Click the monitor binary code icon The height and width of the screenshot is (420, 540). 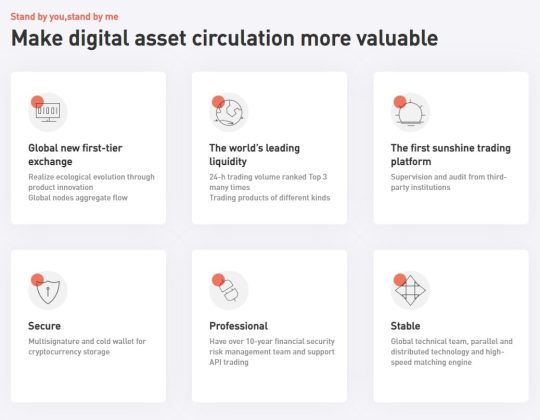(x=48, y=112)
